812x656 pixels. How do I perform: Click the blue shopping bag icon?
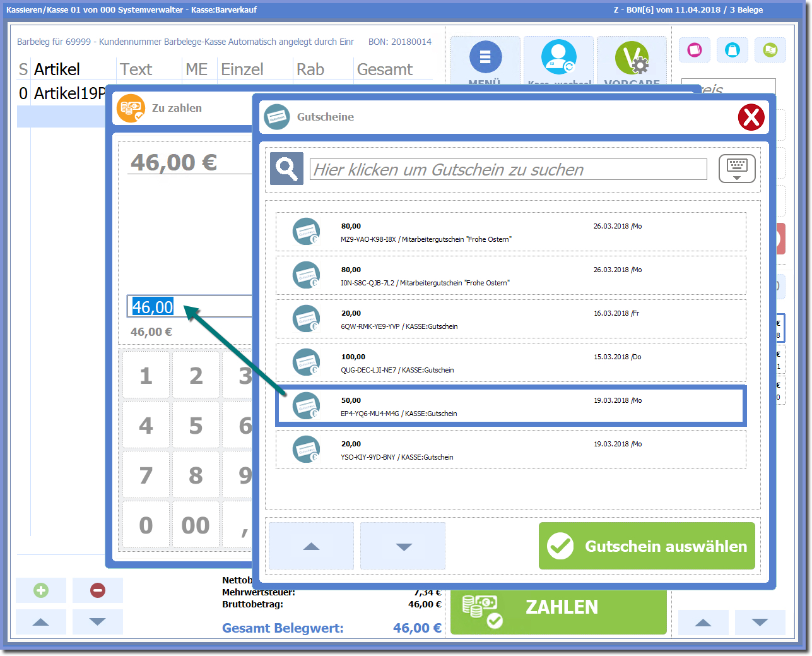pos(733,50)
